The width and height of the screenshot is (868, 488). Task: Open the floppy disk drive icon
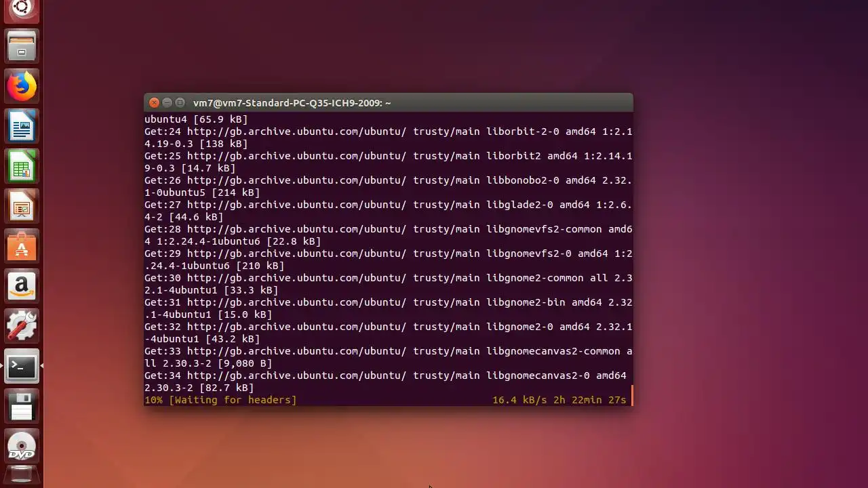tap(22, 407)
